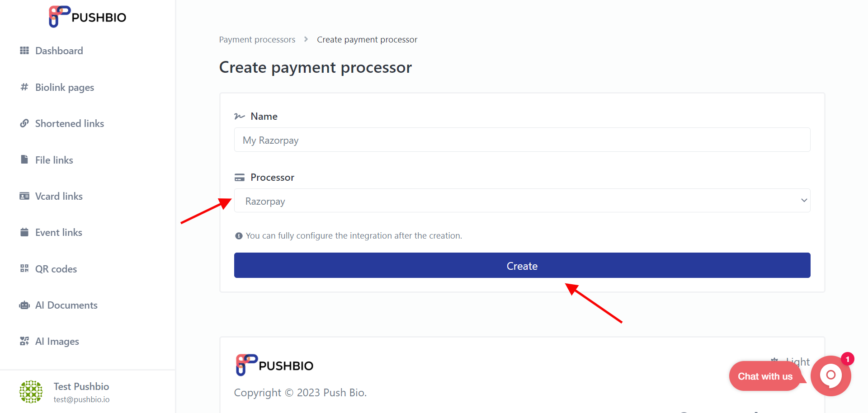The height and width of the screenshot is (413, 868).
Task: Go to QR codes sidebar item
Action: pyautogui.click(x=56, y=269)
